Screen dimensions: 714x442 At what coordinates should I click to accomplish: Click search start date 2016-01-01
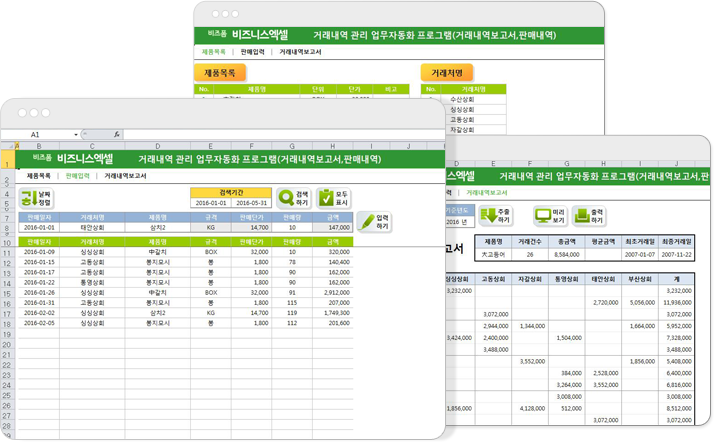(211, 203)
